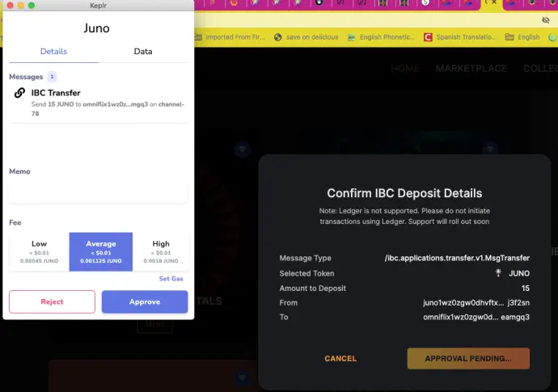Choose the High fee option

[161, 252]
